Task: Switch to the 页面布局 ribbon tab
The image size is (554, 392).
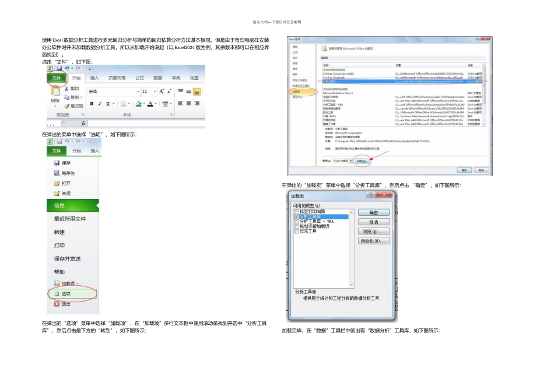Action: [x=117, y=78]
